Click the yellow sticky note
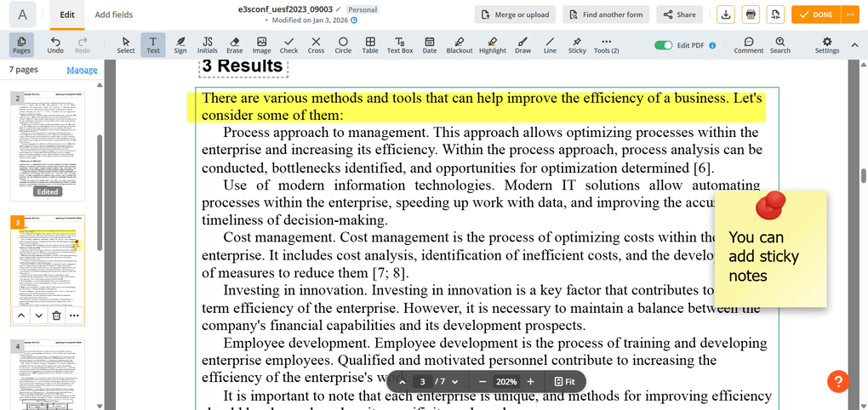Image resolution: width=868 pixels, height=410 pixels. 771,249
